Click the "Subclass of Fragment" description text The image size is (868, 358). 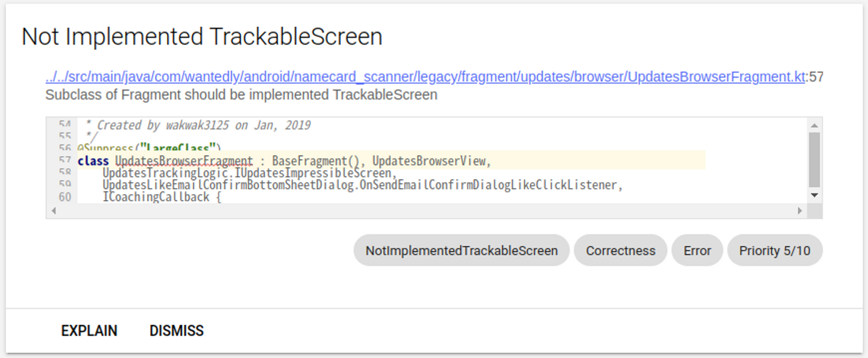(241, 95)
